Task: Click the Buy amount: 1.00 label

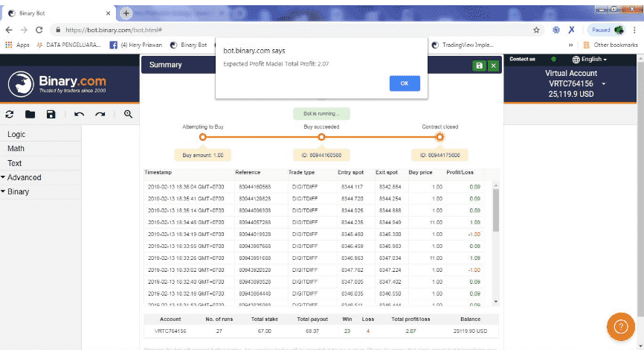Action: tap(203, 155)
